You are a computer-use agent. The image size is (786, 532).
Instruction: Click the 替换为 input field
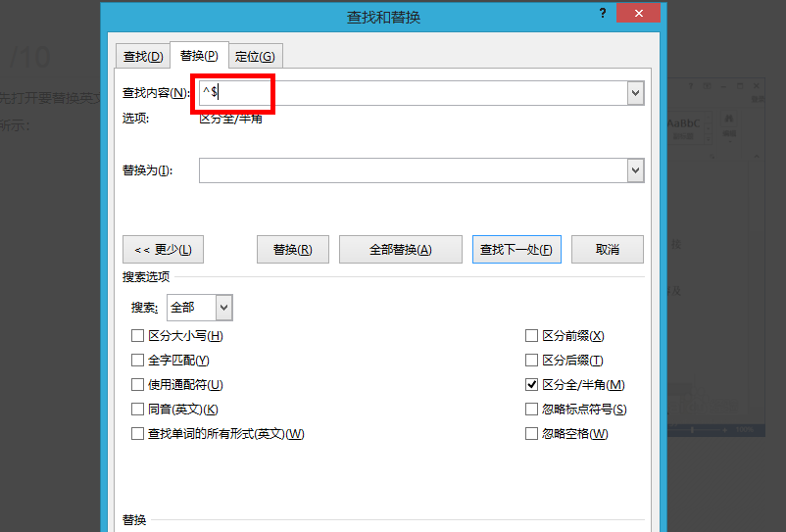[x=413, y=170]
